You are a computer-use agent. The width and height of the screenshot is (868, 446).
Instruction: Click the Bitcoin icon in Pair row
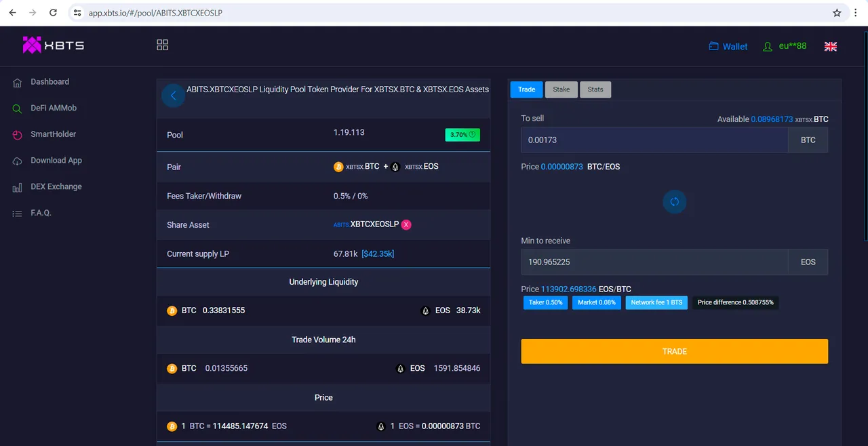(x=338, y=167)
